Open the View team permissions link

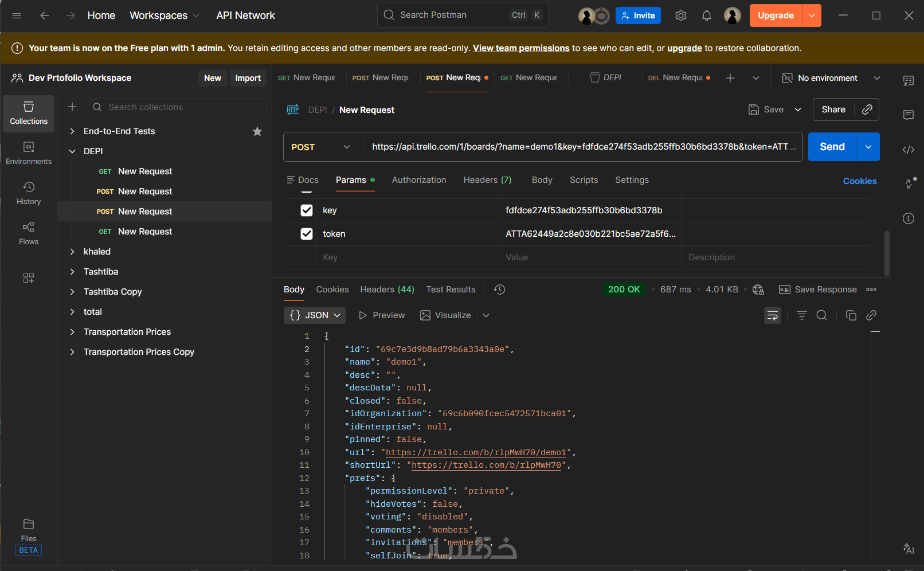520,48
